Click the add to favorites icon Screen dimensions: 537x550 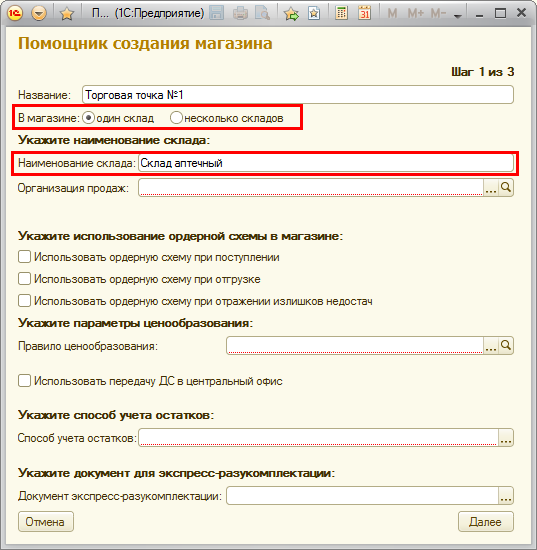[291, 14]
